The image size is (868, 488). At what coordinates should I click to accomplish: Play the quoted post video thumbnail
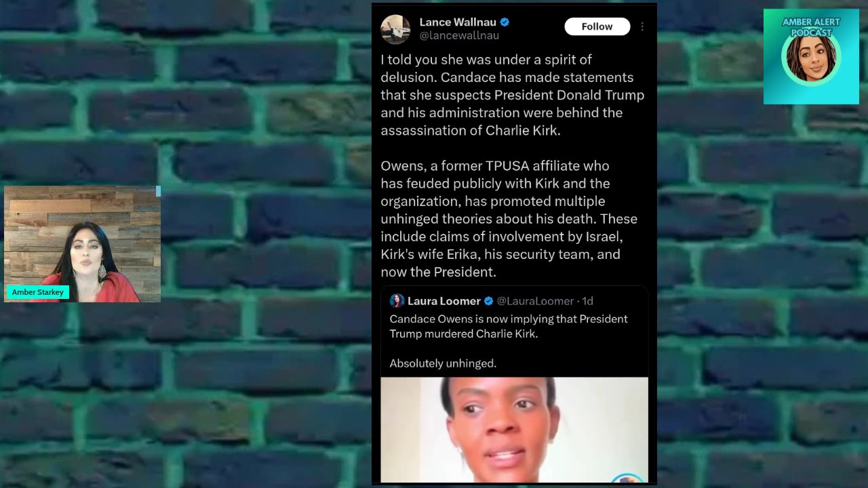click(x=514, y=430)
